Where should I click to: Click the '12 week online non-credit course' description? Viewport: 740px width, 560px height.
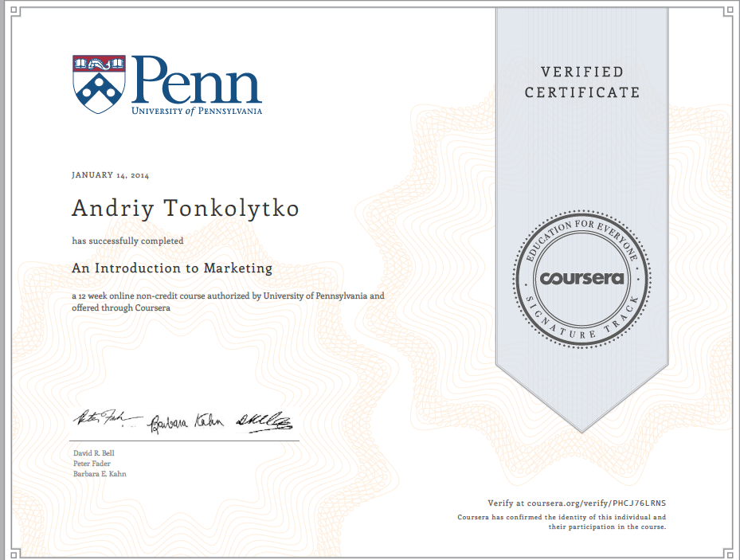(x=228, y=296)
